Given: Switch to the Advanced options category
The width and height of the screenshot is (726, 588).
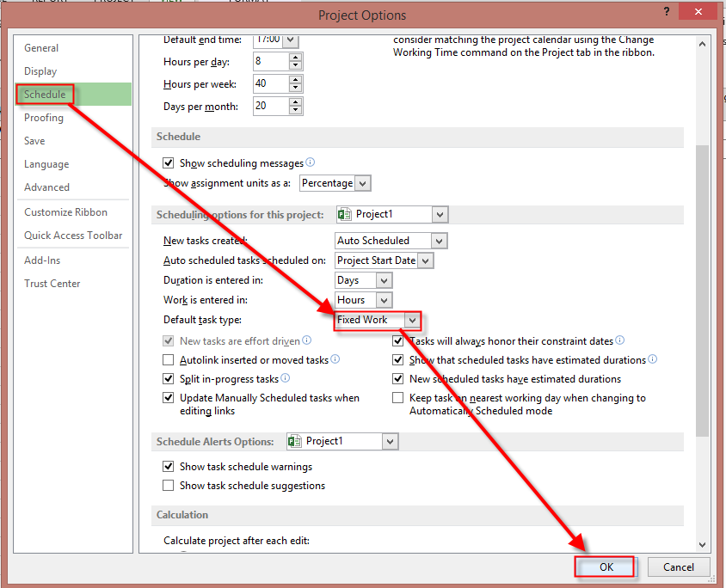Looking at the screenshot, I should point(46,187).
